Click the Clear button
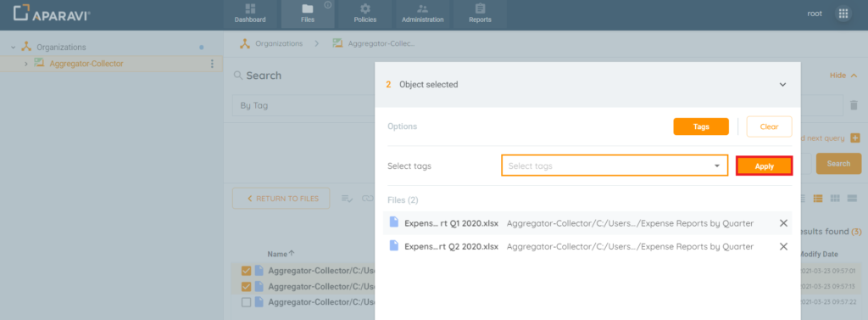This screenshot has width=868, height=320. tap(769, 126)
